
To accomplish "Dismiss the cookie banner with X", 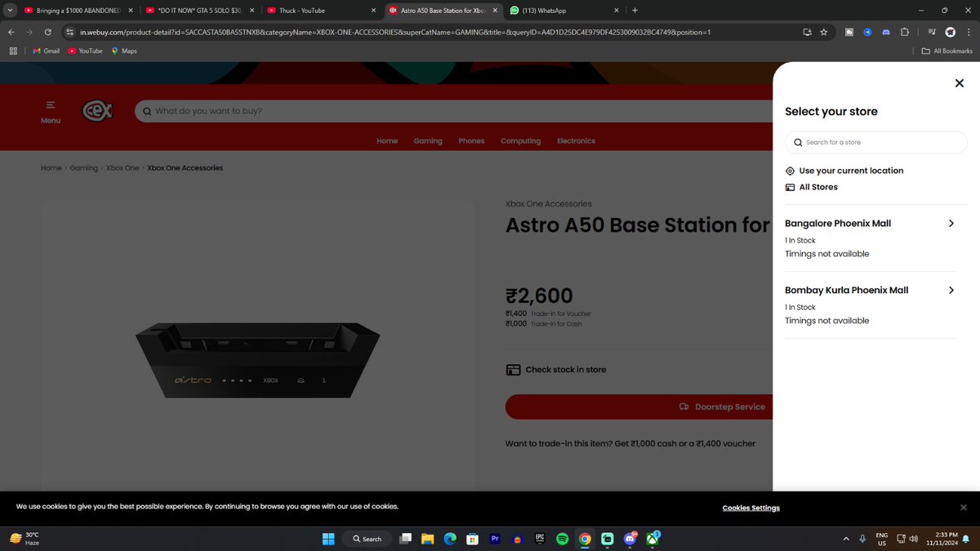I will pyautogui.click(x=963, y=507).
